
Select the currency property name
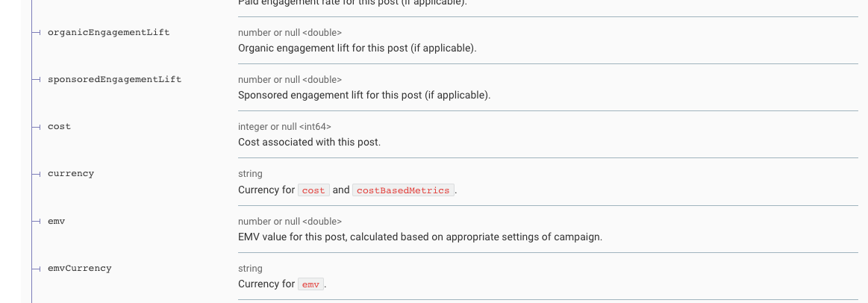pos(71,173)
